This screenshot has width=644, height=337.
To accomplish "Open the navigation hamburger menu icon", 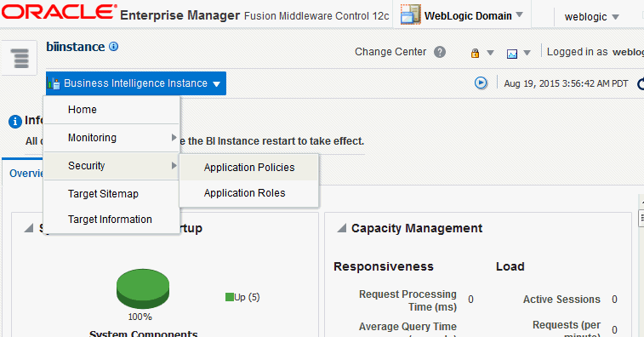I will point(20,58).
